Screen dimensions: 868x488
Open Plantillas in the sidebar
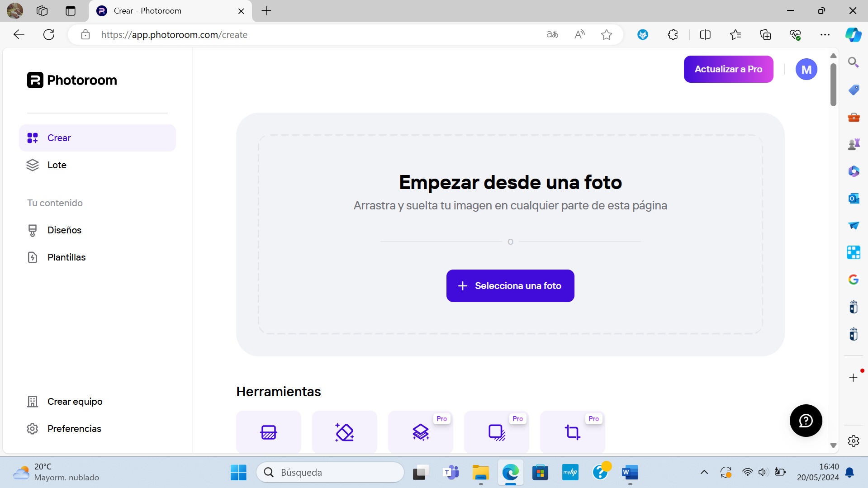tap(66, 257)
